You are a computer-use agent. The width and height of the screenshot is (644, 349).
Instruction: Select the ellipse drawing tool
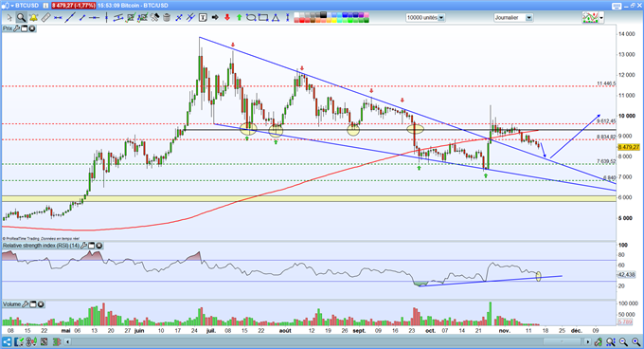pos(251,17)
